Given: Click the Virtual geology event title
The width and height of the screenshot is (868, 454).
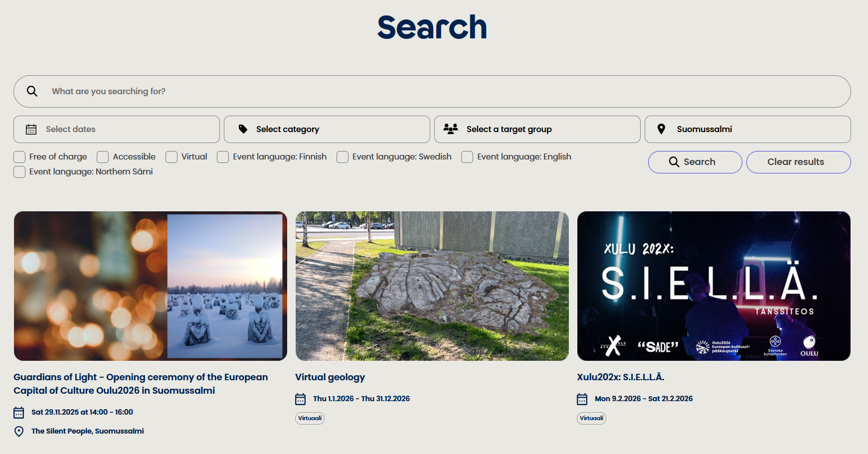Looking at the screenshot, I should coord(330,377).
